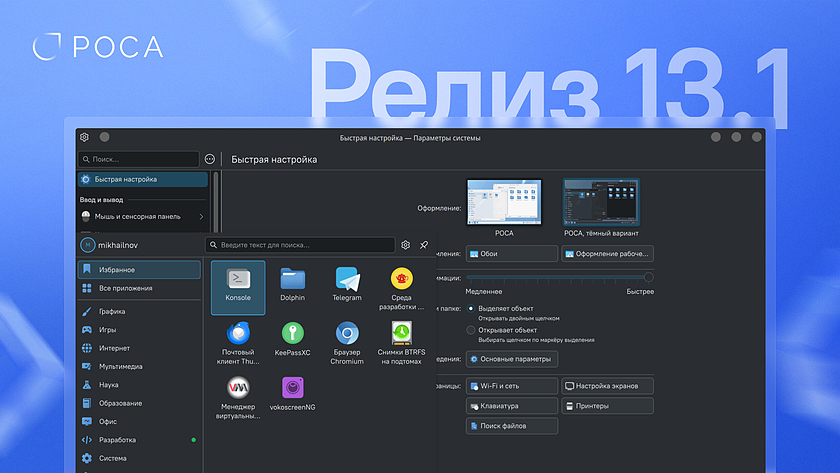Open the Telegram application
This screenshot has width=840, height=473.
347,284
